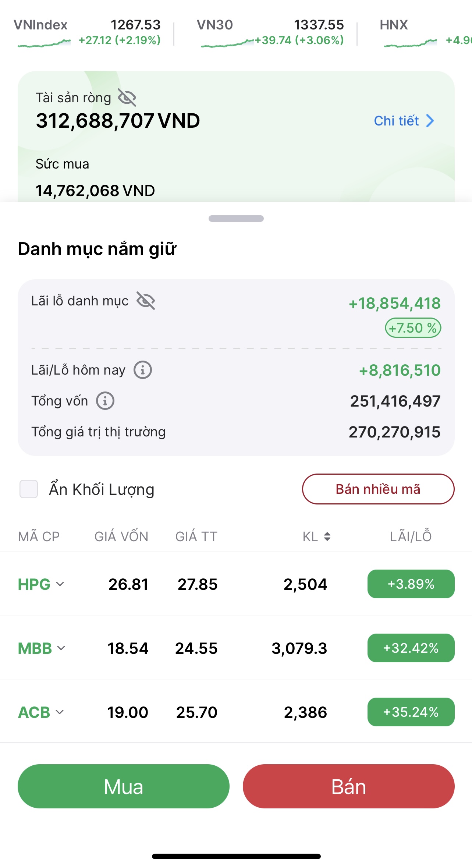The image size is (472, 868).
Task: Tap the Chi tiết arrow chevron
Action: coord(430,121)
